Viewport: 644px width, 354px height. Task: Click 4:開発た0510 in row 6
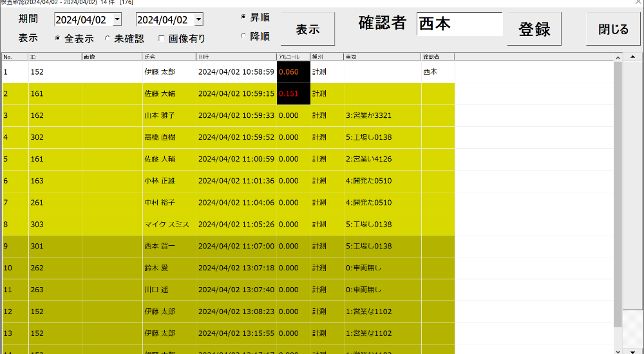[369, 181]
